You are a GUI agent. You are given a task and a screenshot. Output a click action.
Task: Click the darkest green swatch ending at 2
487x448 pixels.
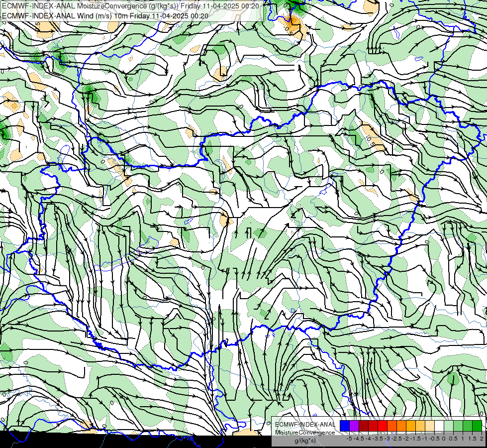(477, 426)
